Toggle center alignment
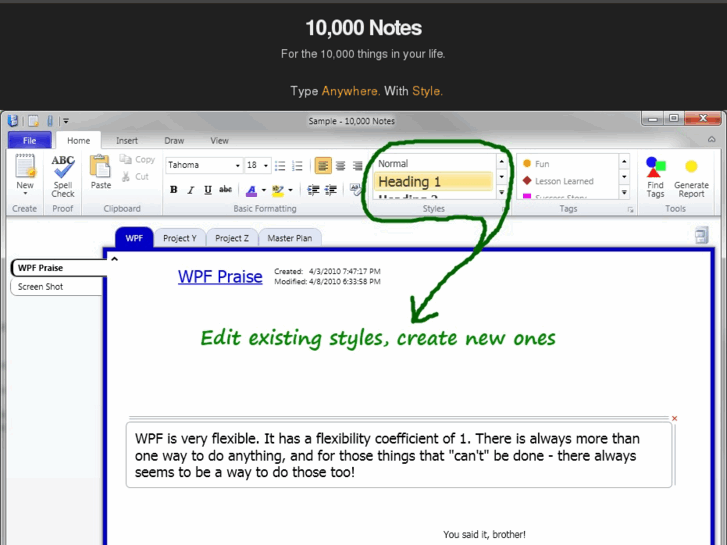The width and height of the screenshot is (727, 545). tap(340, 166)
